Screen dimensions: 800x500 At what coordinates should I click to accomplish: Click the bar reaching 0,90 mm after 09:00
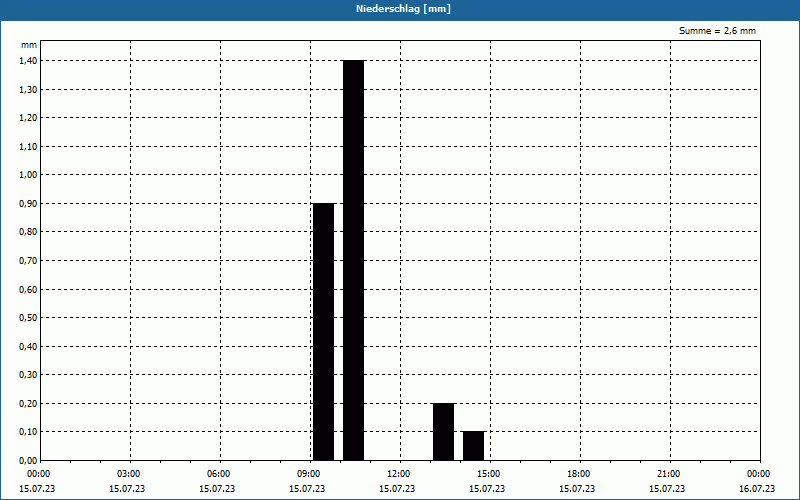(323, 332)
